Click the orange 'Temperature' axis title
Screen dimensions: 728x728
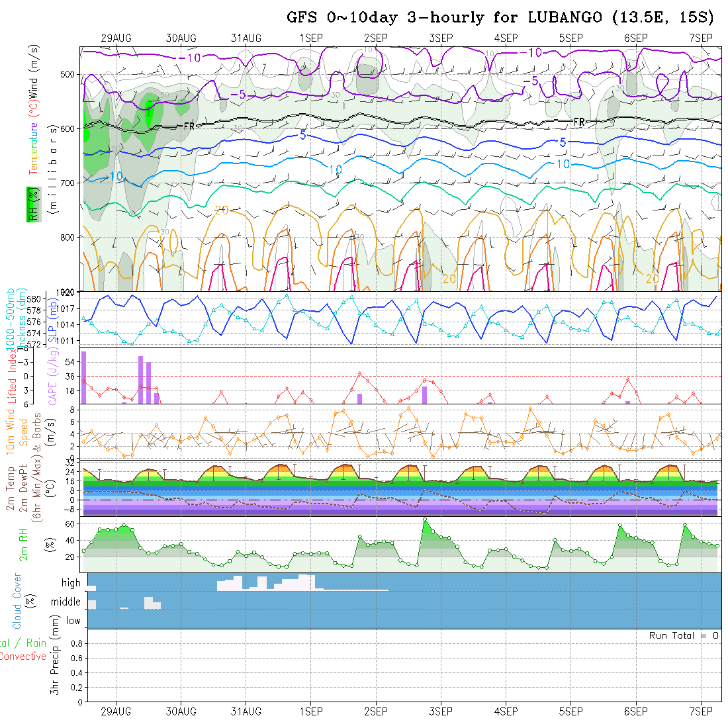34,148
